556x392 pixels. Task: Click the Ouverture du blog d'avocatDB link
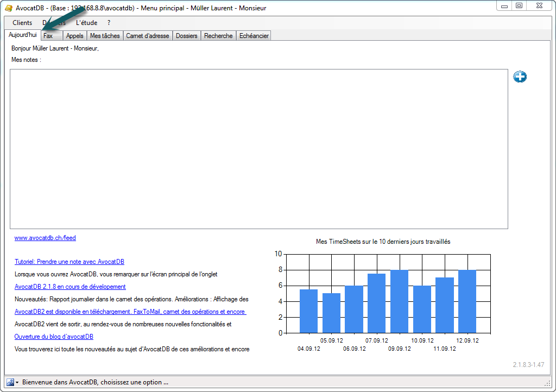point(54,337)
